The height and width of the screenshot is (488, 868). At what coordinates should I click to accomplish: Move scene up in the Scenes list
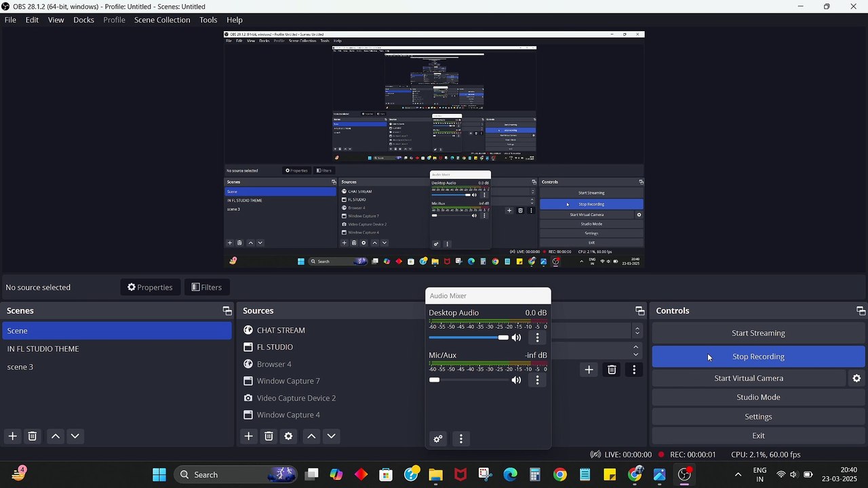click(x=56, y=436)
